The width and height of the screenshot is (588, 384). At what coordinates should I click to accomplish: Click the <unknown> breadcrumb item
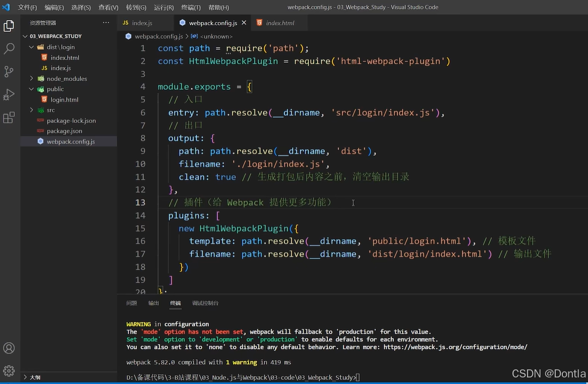(216, 36)
